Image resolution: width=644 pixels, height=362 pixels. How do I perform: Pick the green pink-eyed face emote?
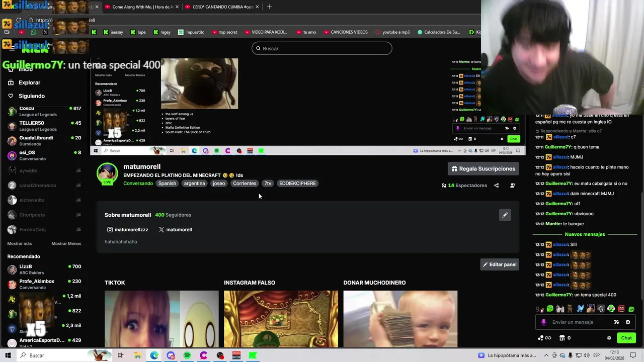tap(611, 309)
